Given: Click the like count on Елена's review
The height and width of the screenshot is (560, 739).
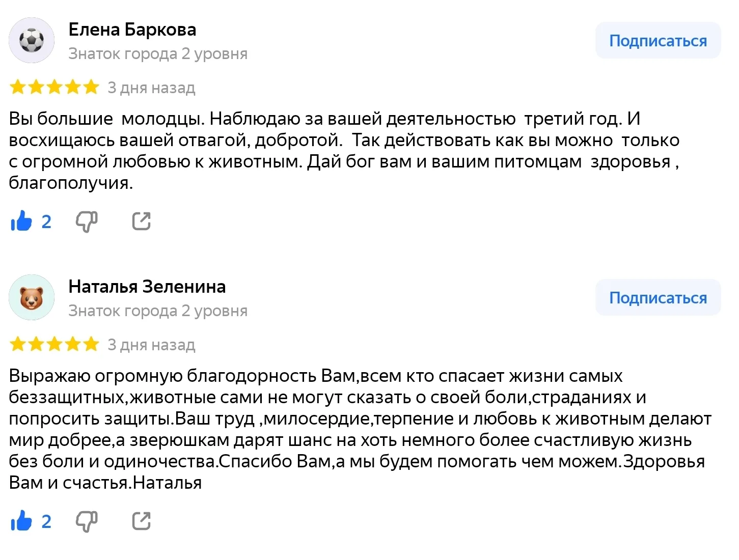Looking at the screenshot, I should [46, 221].
